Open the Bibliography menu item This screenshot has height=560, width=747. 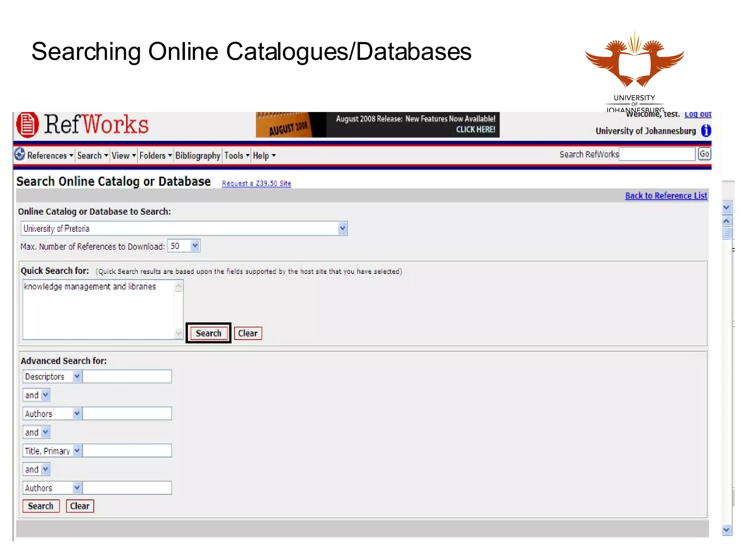198,156
